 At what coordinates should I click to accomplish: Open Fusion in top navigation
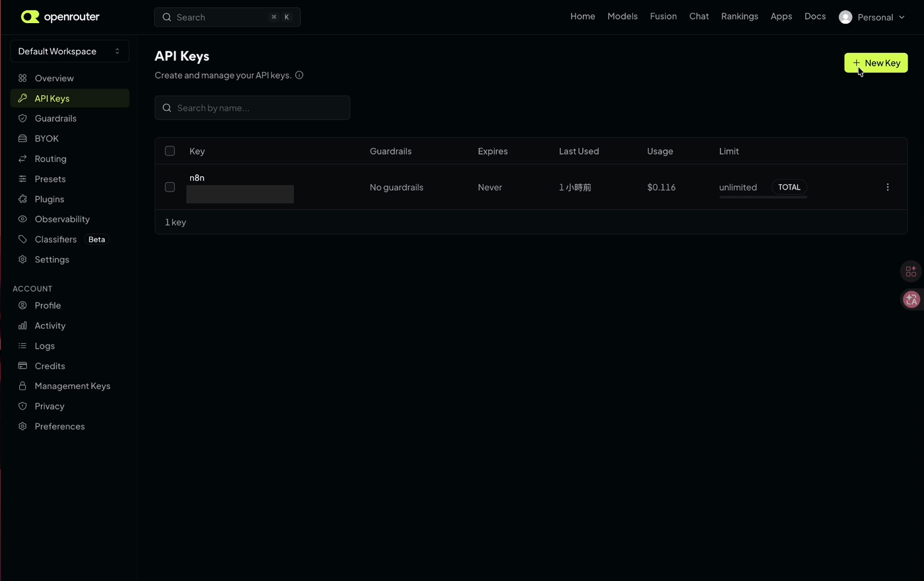tap(663, 17)
